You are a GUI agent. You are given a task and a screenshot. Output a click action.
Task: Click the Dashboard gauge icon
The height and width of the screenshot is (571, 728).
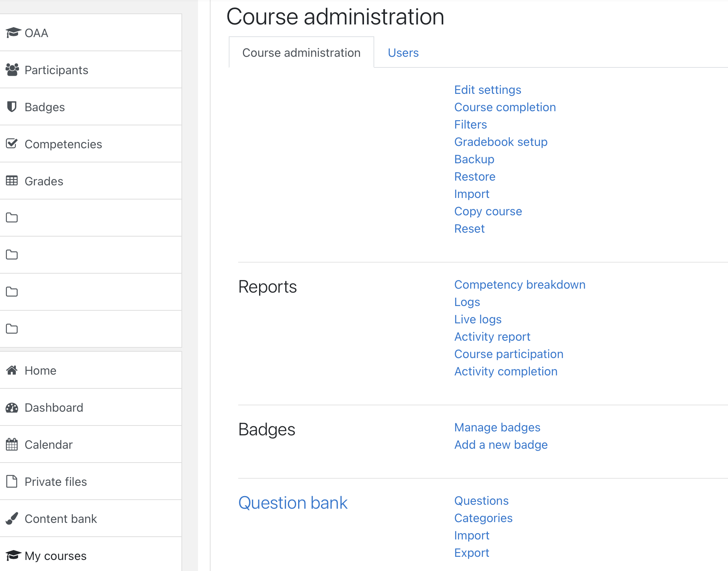click(12, 407)
